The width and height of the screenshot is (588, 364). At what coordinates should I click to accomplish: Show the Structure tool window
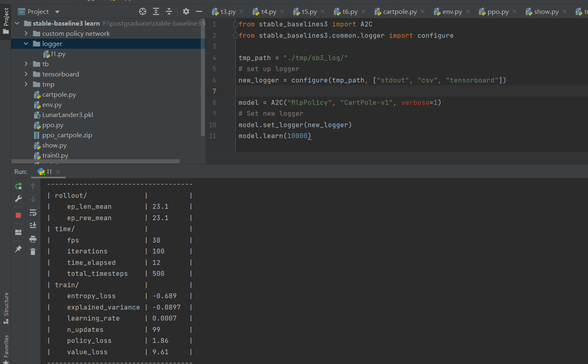point(6,310)
